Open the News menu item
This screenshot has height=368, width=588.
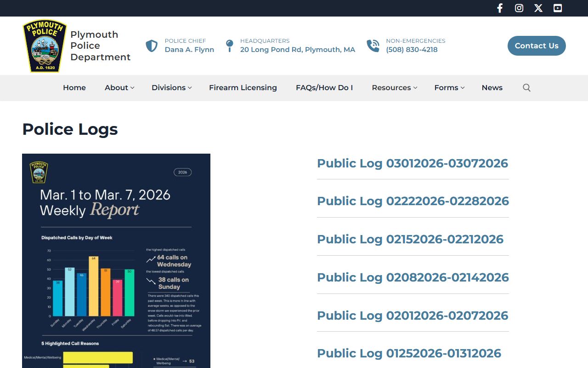coord(492,88)
